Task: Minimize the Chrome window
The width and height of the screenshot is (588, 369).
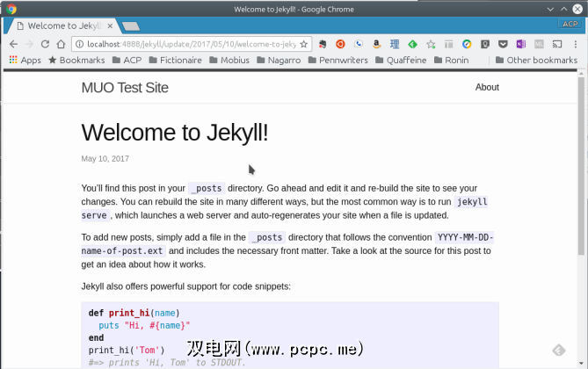Action: click(x=550, y=9)
